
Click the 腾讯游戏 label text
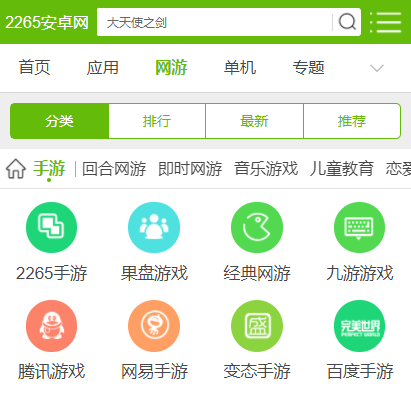[52, 371]
